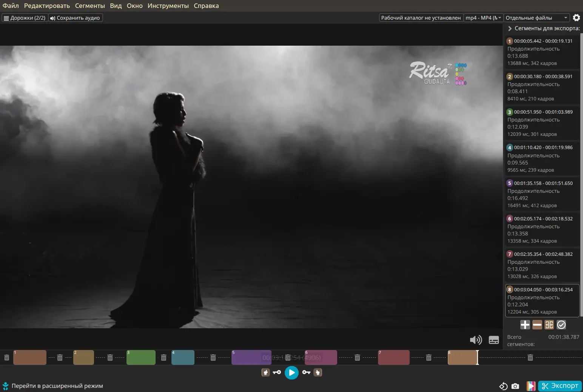Viewport: 583px width, 392px height.
Task: Remove the current segment with the minus icon
Action: click(537, 325)
